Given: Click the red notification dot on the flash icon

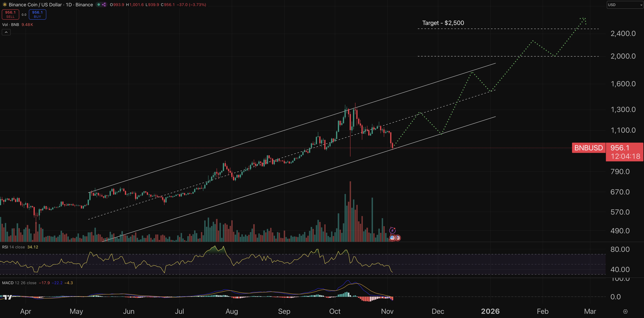Looking at the screenshot, I should (x=395, y=228).
